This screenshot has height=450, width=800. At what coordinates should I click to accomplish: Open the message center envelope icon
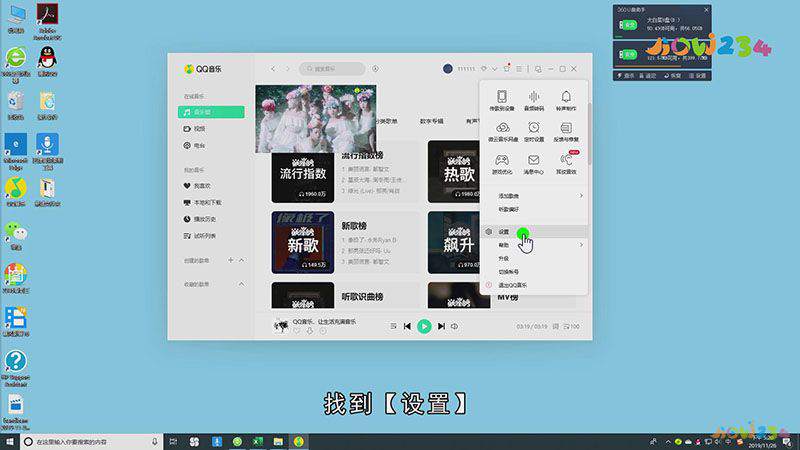coord(534,164)
